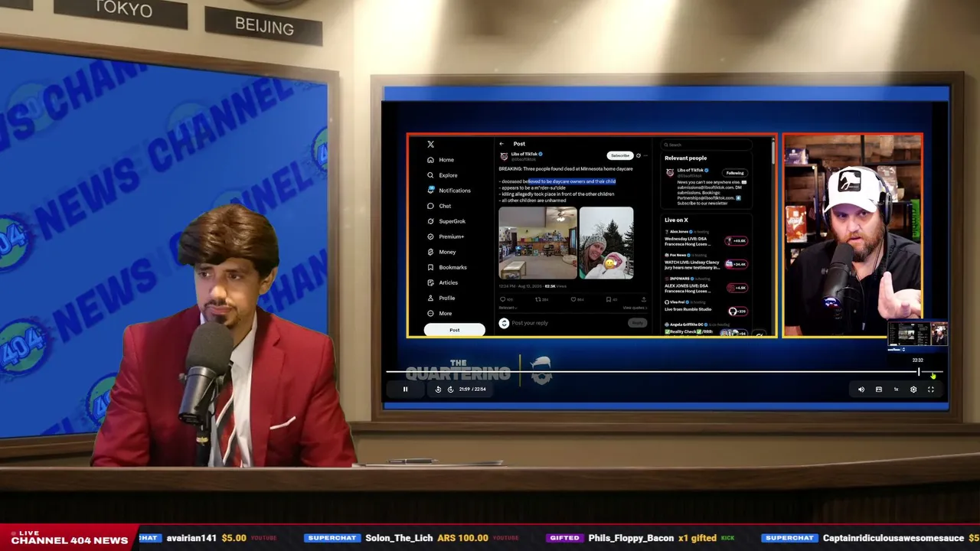The width and height of the screenshot is (980, 551).
Task: Click the 'Solon_The_Lich ARS 100.00' superchat entry
Action: [427, 538]
